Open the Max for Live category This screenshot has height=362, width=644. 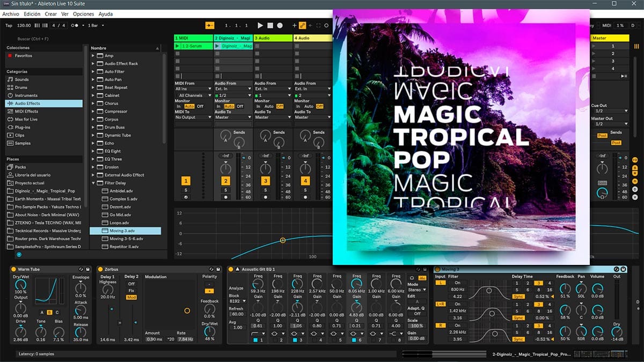point(44,119)
